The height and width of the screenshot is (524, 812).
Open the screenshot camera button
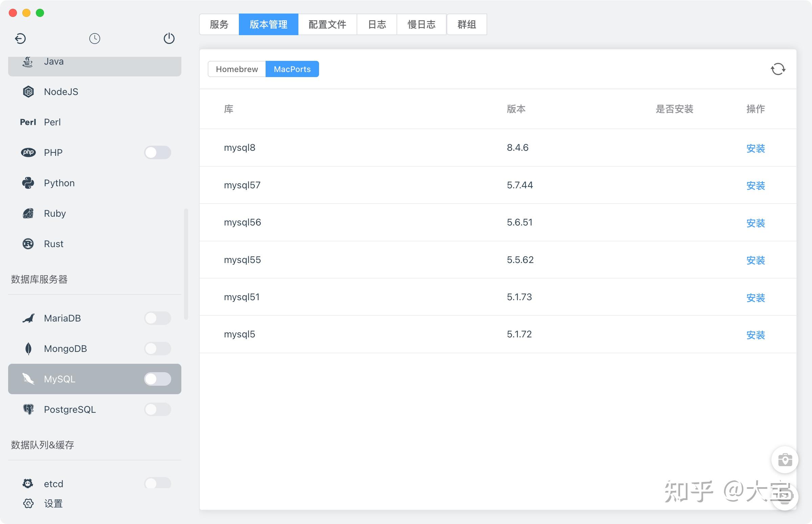785,460
